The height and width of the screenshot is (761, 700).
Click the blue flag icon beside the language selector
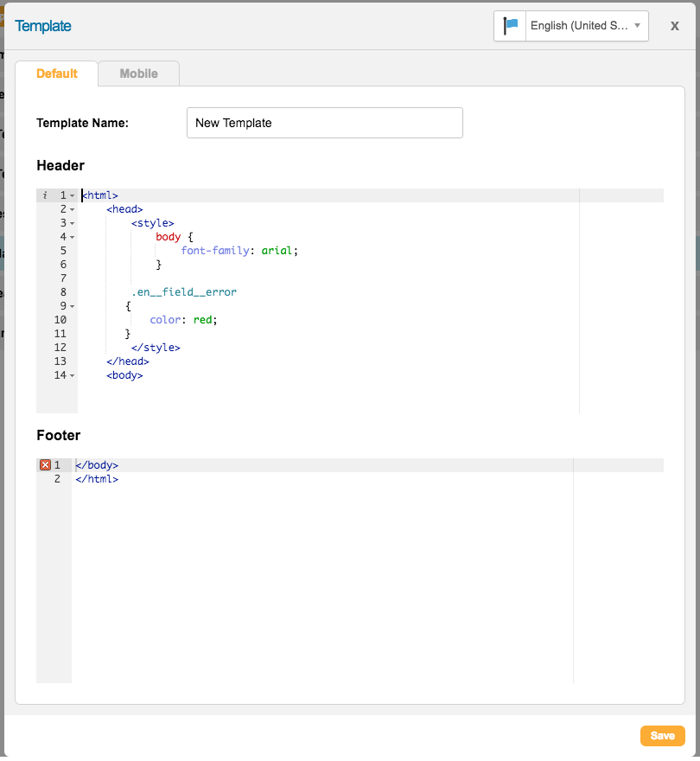pos(509,26)
